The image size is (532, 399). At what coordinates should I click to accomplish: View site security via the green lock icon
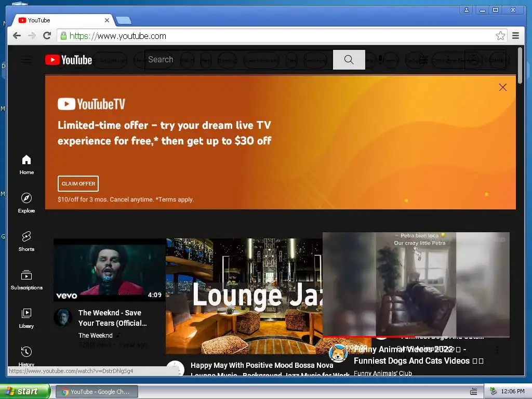[x=63, y=36]
